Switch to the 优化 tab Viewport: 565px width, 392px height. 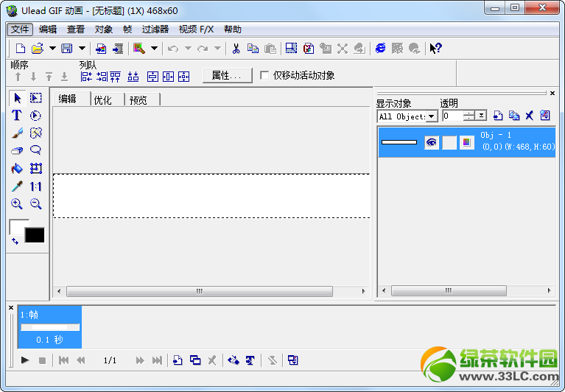tap(102, 99)
